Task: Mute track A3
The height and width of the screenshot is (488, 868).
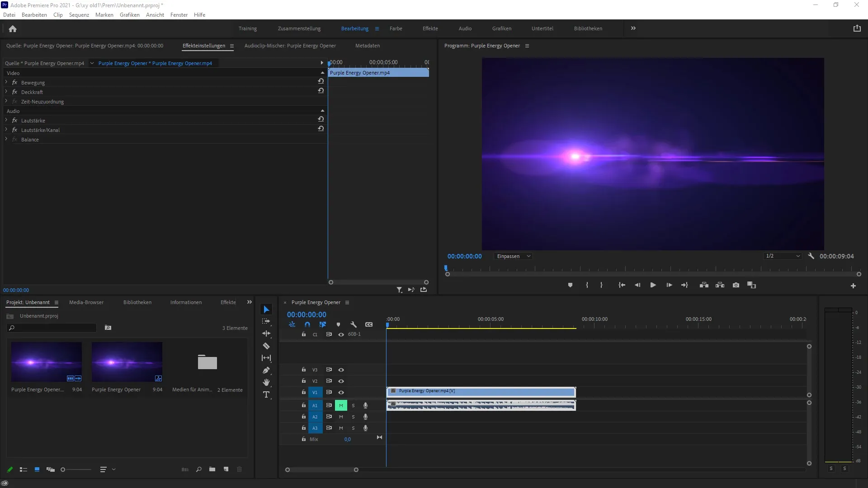Action: pyautogui.click(x=341, y=428)
